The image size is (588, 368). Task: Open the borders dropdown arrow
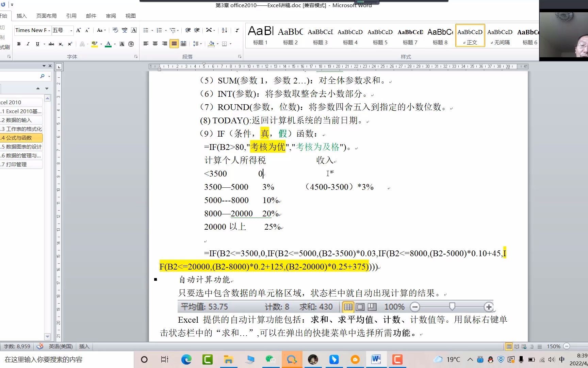click(x=230, y=44)
